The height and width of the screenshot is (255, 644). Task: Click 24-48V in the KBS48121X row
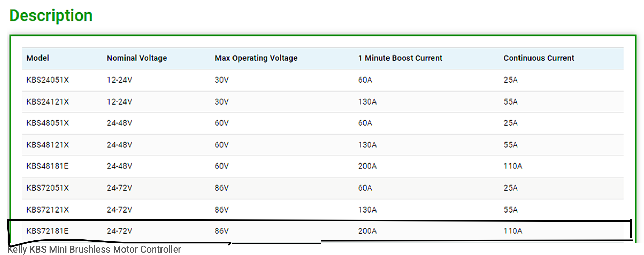119,145
